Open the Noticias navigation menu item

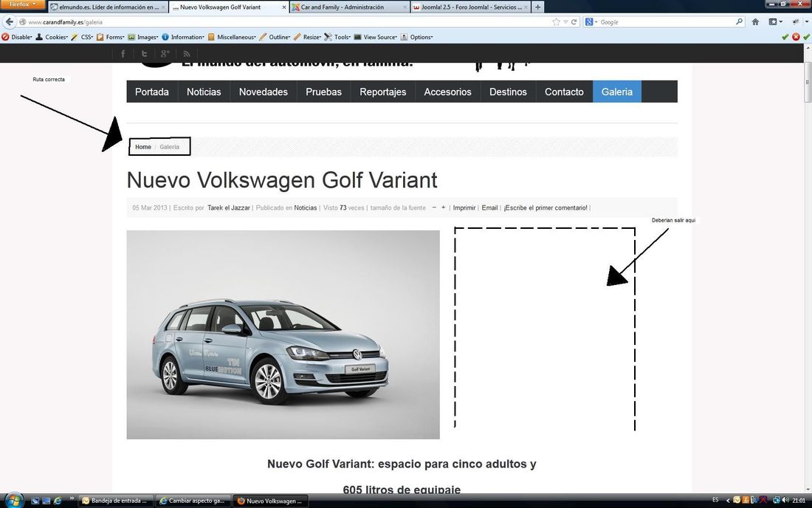click(204, 92)
